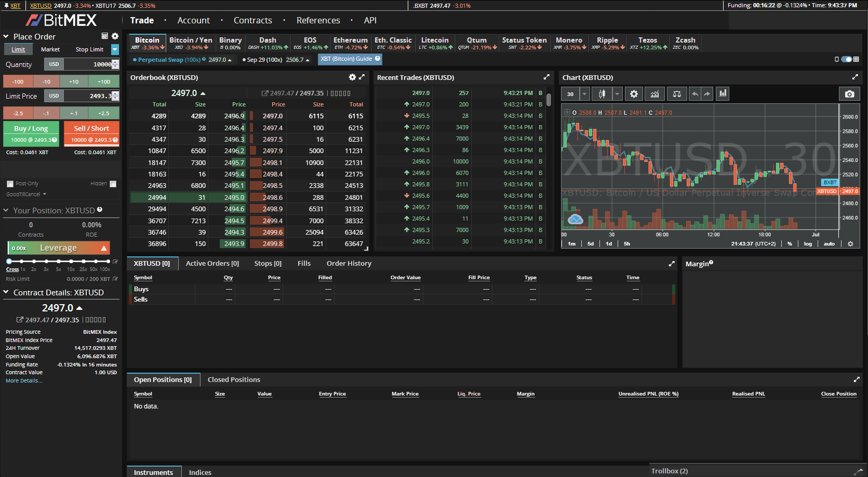This screenshot has height=477, width=868.
Task: Toggle Quantity currency USD button
Action: [x=54, y=64]
